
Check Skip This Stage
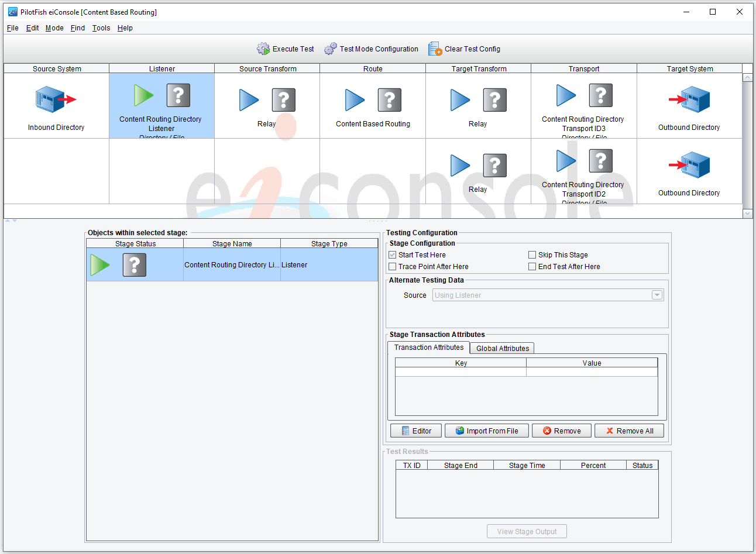[x=532, y=255]
